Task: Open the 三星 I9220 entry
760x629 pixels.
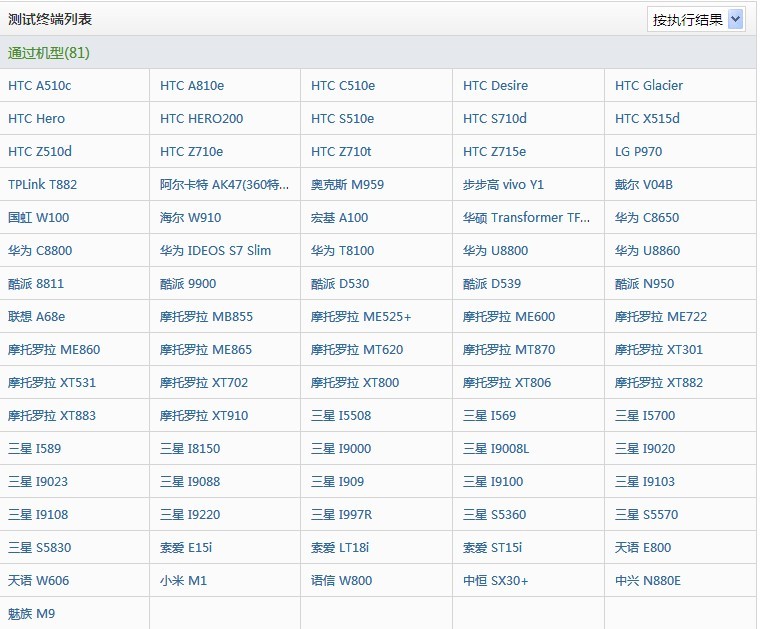Action: coord(190,514)
